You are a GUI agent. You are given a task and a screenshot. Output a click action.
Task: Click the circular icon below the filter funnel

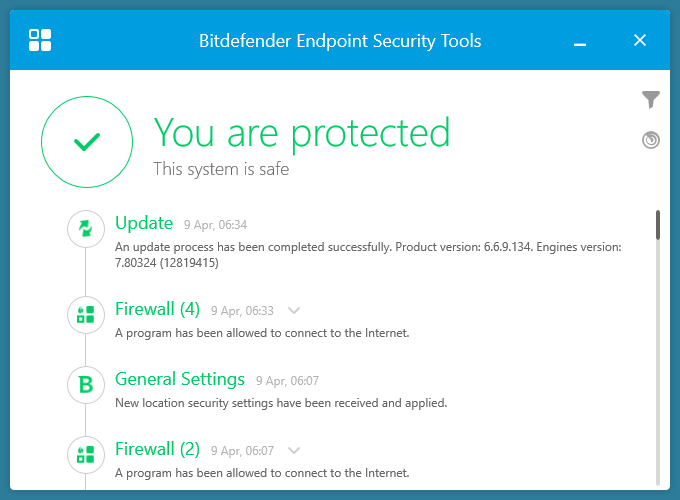click(x=651, y=140)
